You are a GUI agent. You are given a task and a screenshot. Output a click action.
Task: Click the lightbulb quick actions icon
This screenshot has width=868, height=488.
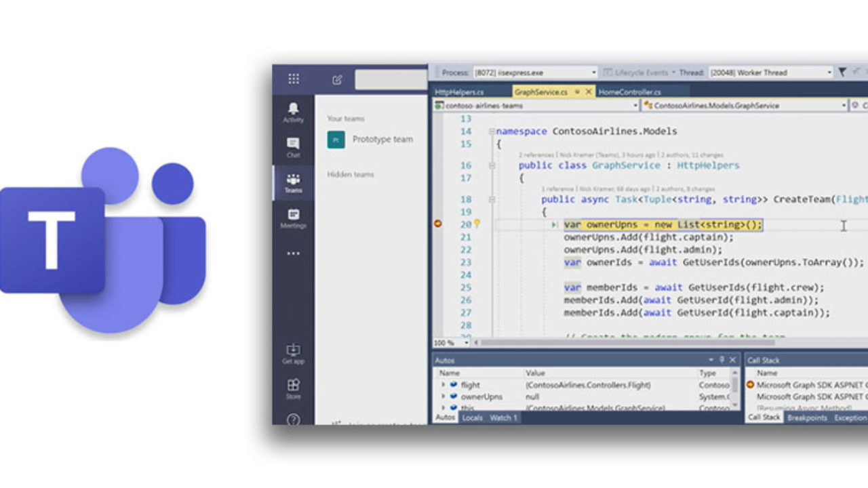tap(477, 223)
